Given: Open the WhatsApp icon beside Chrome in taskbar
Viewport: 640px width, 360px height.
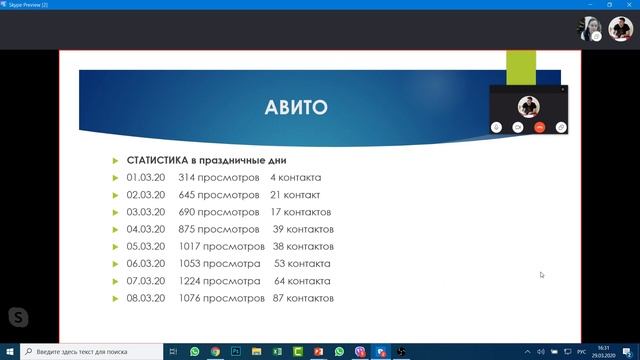Looking at the screenshot, I should (195, 351).
